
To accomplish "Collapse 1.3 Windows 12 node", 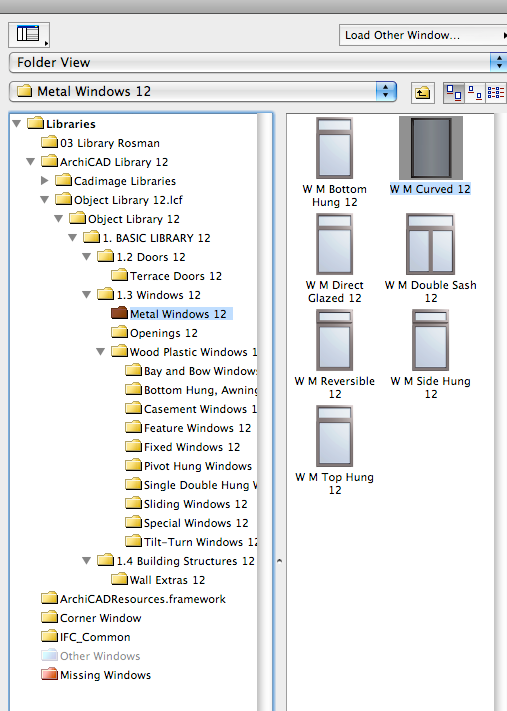I will tap(87, 295).
